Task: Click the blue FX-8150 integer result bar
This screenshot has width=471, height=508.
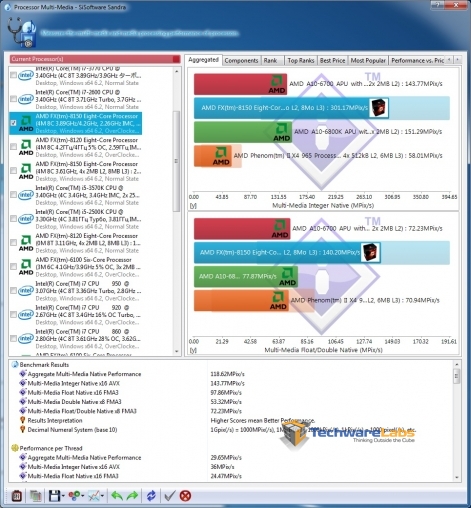Action: [x=322, y=108]
